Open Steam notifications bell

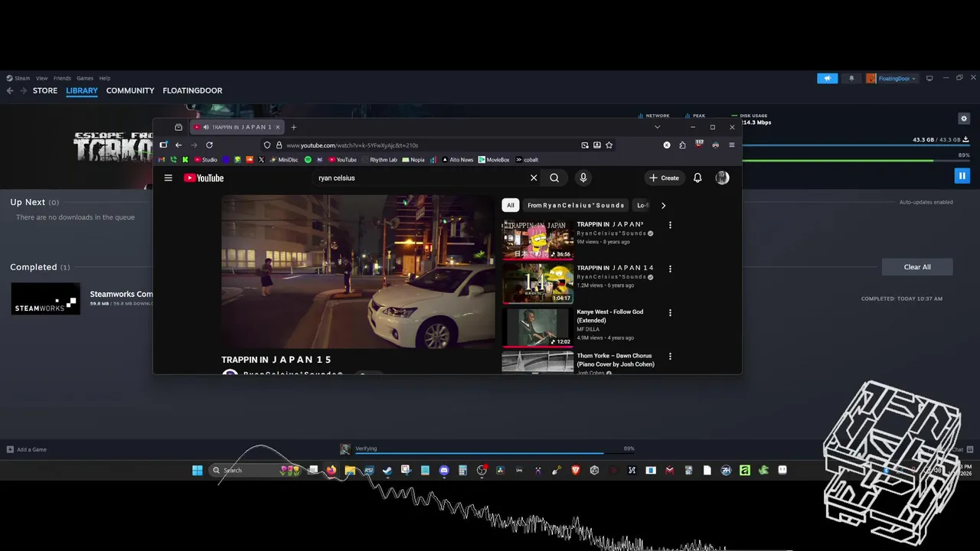pyautogui.click(x=851, y=78)
